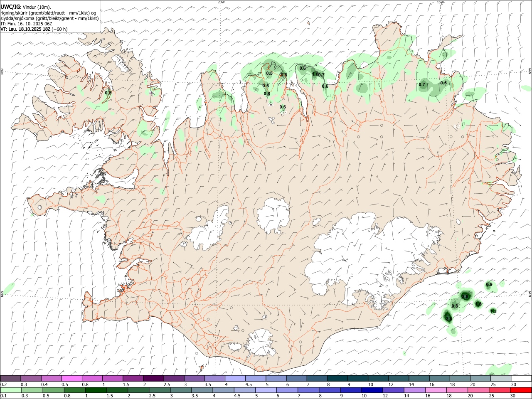This screenshot has height=399, width=532.
Task: Select the '0.1' label under the green legend row
Action: 3,396
